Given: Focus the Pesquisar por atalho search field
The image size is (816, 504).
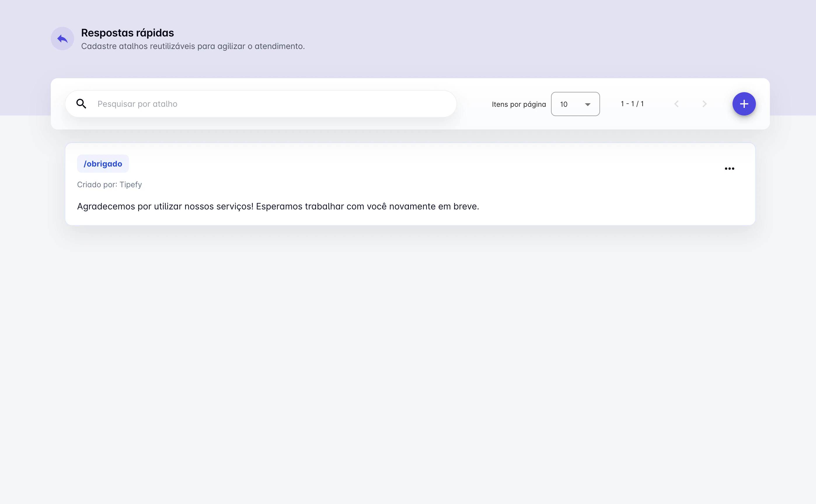Looking at the screenshot, I should pos(261,104).
